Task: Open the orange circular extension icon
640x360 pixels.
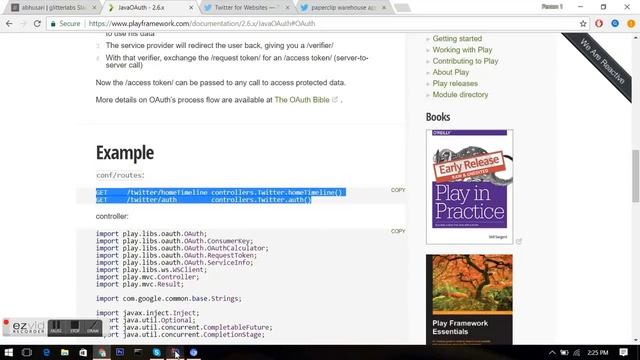Action: 631,24
